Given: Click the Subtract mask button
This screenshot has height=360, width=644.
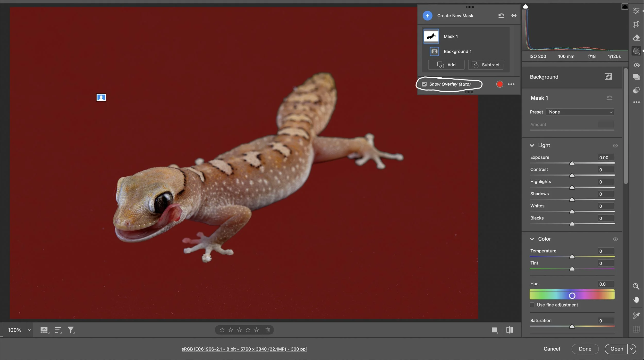Looking at the screenshot, I should click(486, 65).
